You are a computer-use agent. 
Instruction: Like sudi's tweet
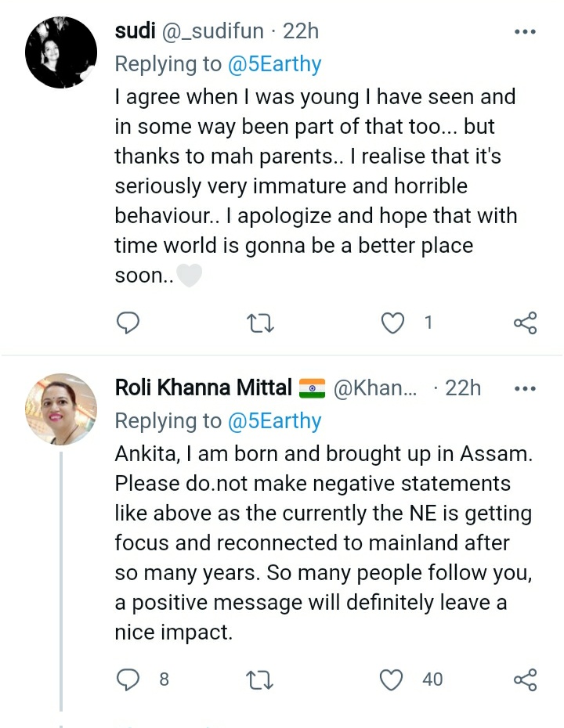[x=392, y=323]
